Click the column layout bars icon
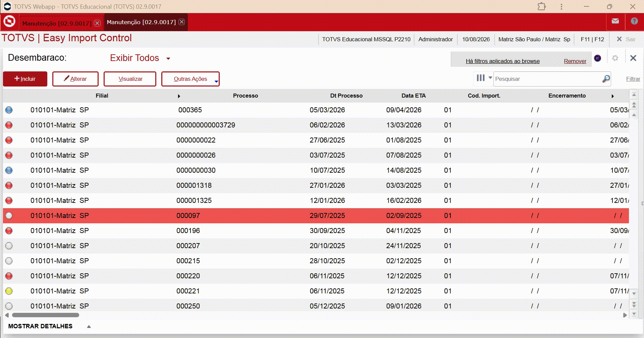Image resolution: width=644 pixels, height=338 pixels. pyautogui.click(x=481, y=78)
